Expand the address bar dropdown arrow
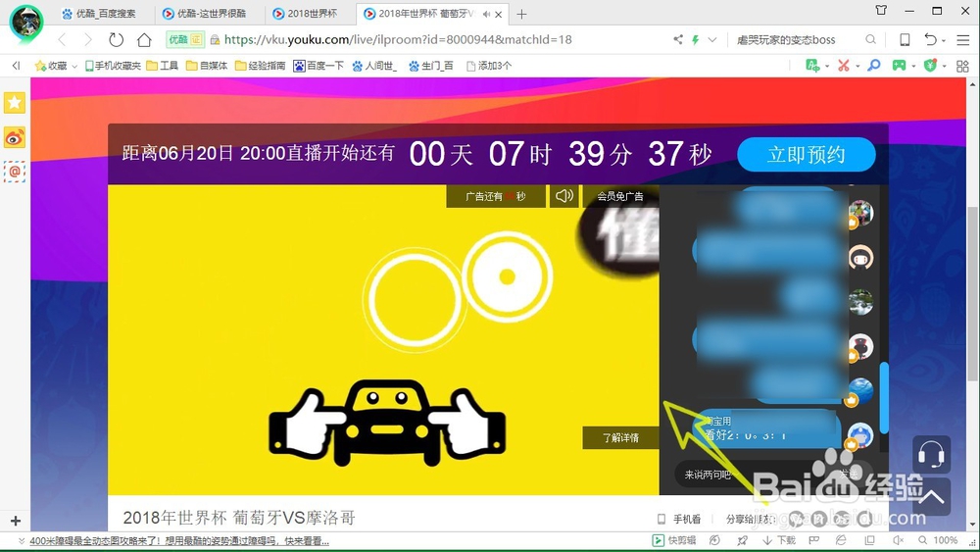The width and height of the screenshot is (980, 552). [711, 40]
